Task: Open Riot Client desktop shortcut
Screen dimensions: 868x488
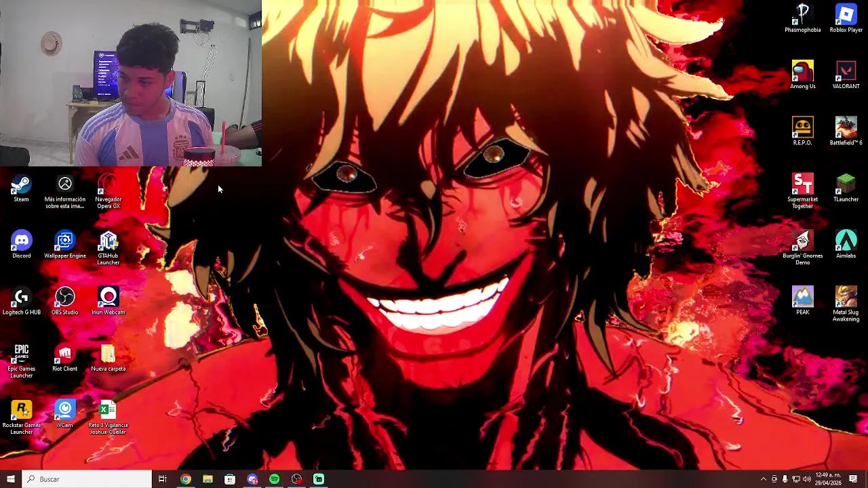Action: tap(65, 358)
